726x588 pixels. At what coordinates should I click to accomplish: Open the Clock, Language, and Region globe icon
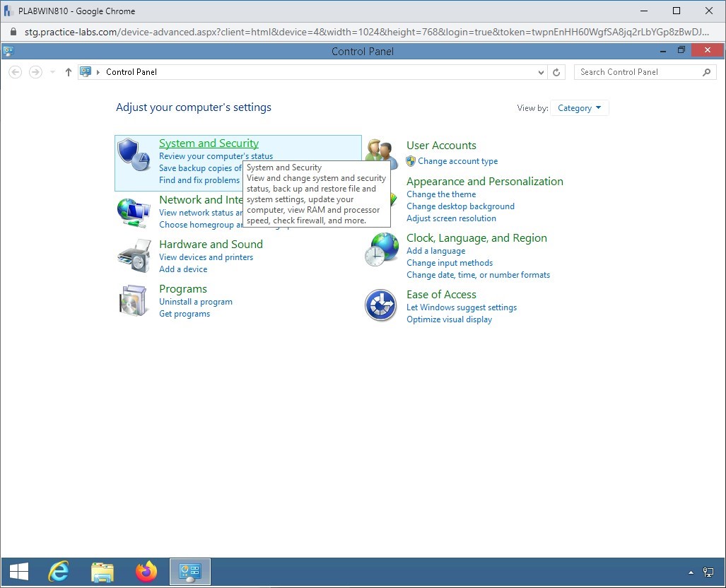[381, 249]
